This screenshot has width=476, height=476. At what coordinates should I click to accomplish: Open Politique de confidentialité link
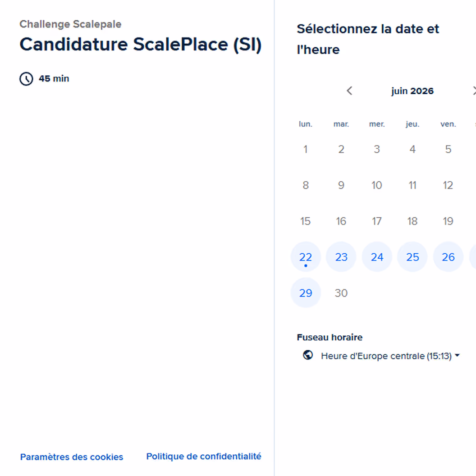point(204,456)
